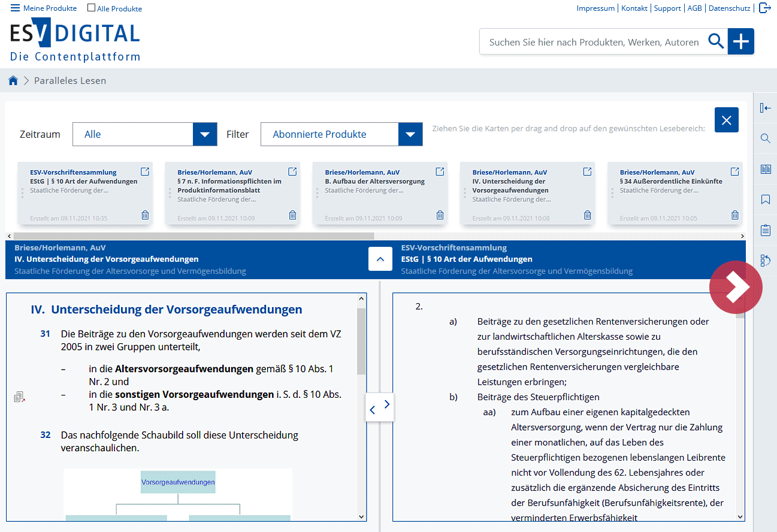Open the Impressum link

coord(595,8)
